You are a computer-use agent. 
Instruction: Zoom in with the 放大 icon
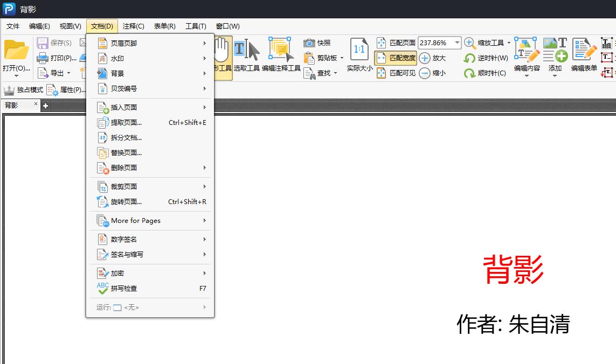(x=431, y=58)
